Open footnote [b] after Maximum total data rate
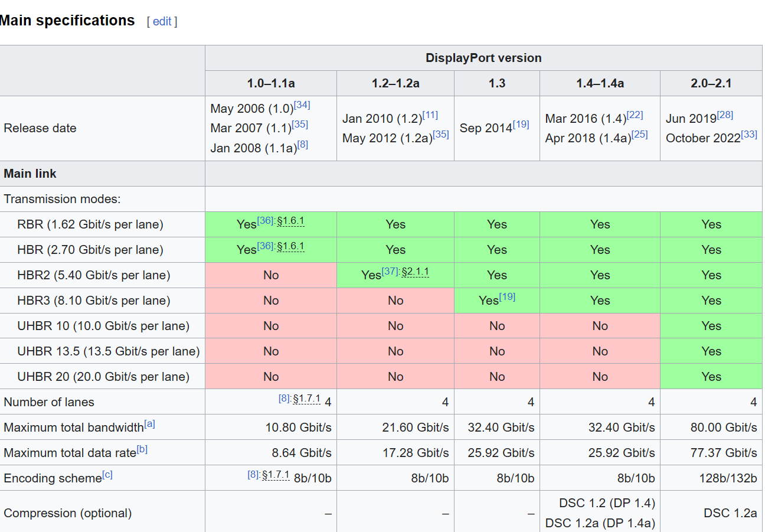Viewport: 765px width, 532px height. coord(142,449)
